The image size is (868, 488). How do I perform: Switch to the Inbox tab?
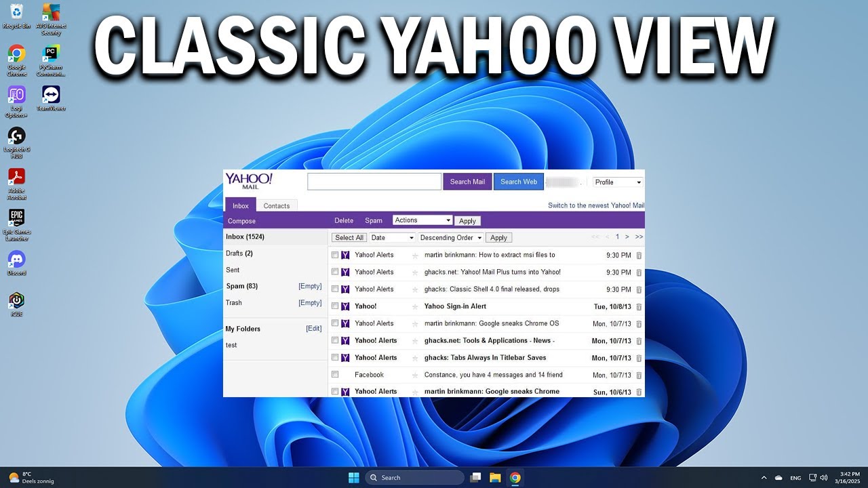(x=241, y=205)
